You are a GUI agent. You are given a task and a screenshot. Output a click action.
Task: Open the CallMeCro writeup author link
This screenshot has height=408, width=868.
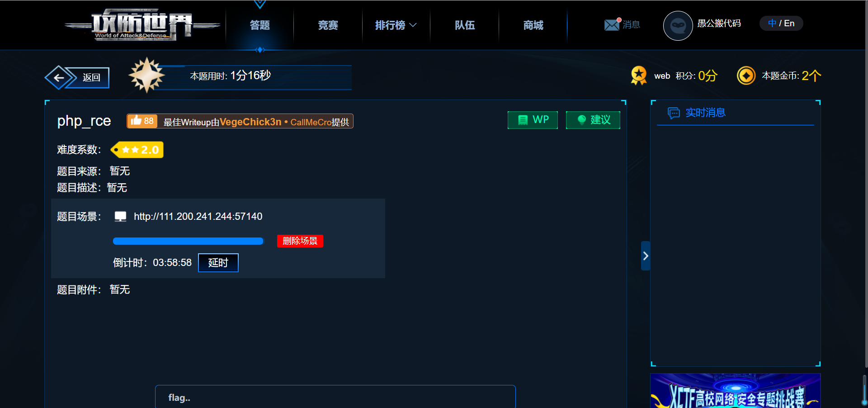[311, 122]
